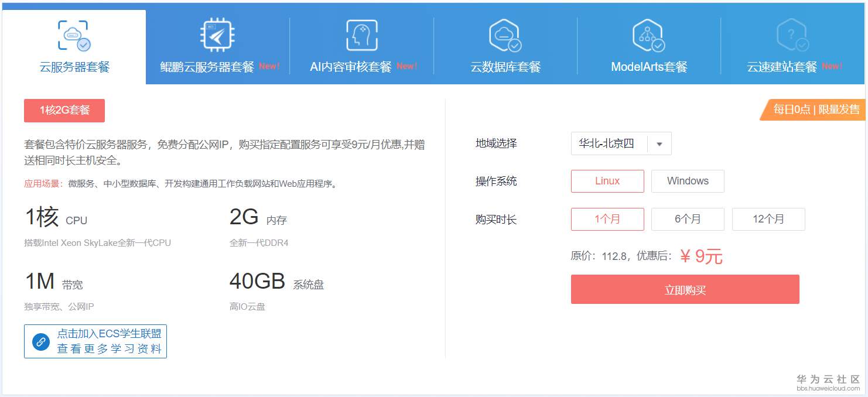Click the cloud database hexagon icon

click(505, 35)
